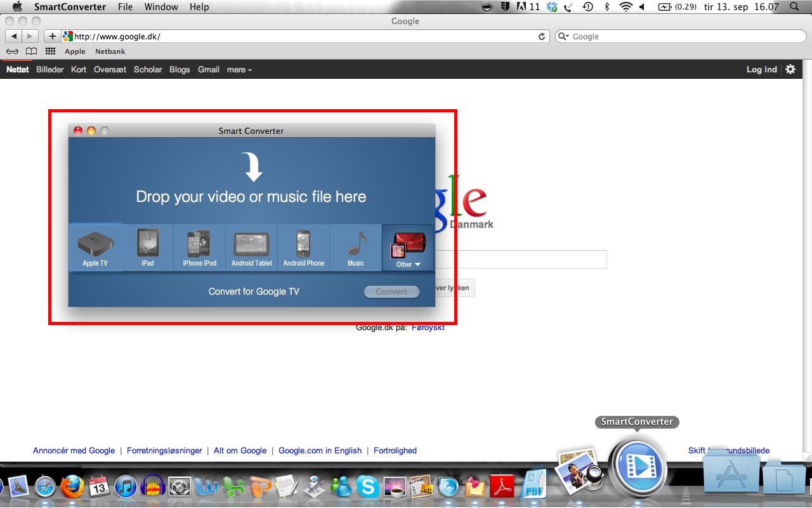Open the search magnifier dropdown in Safari
The image size is (812, 508).
[563, 36]
